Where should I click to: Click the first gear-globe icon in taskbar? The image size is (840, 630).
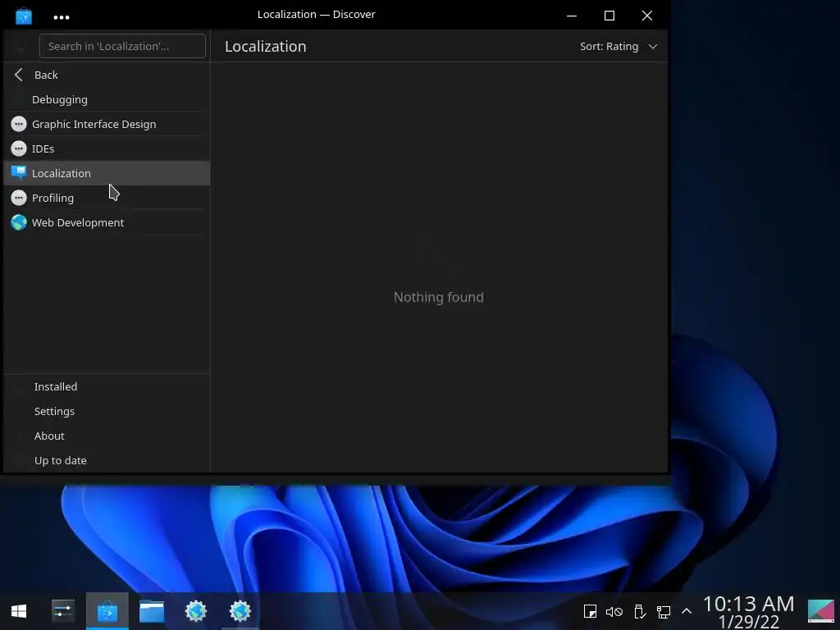[196, 611]
